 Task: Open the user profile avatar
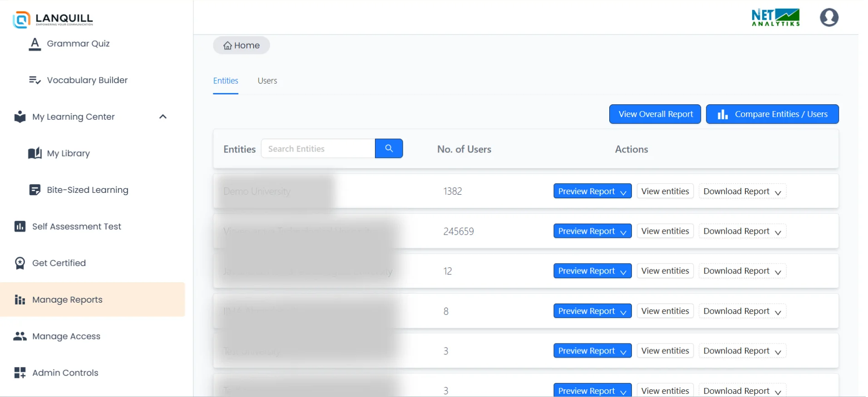click(829, 18)
